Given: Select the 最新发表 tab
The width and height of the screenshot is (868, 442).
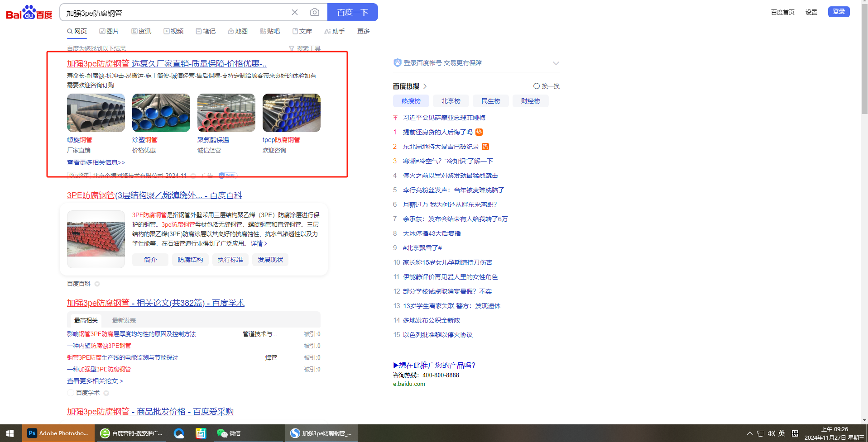Looking at the screenshot, I should (x=124, y=320).
